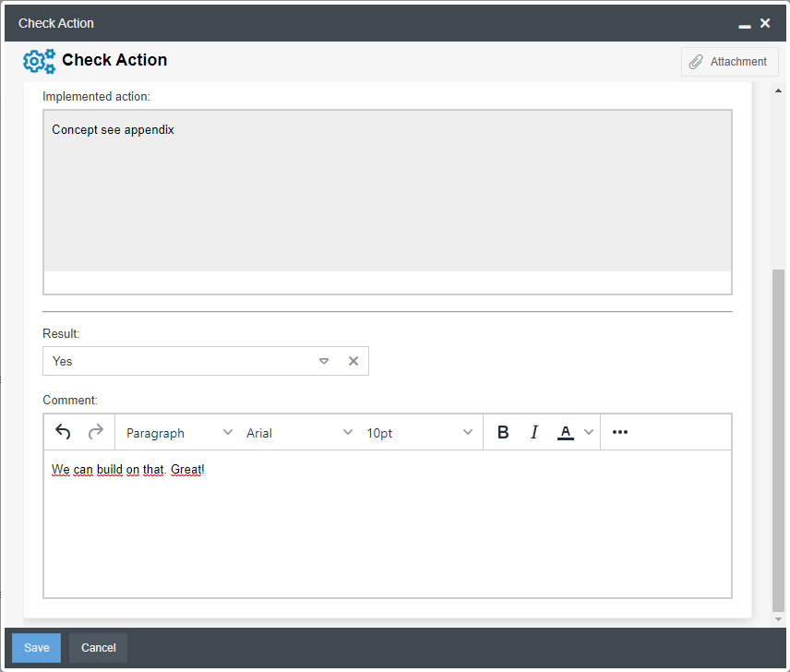Click inside the Comment text area
This screenshot has height=672, width=790.
click(388, 535)
